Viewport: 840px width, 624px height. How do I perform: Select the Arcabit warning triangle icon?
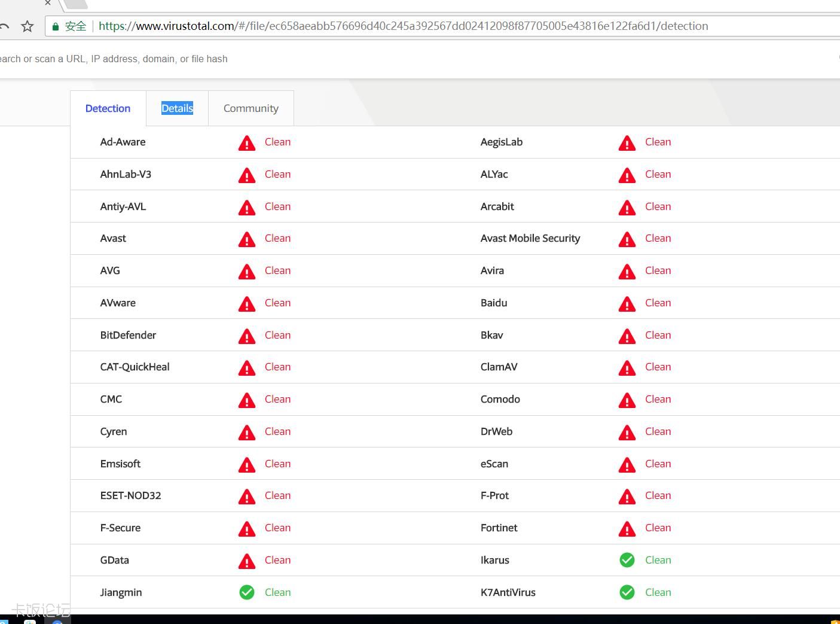(627, 208)
